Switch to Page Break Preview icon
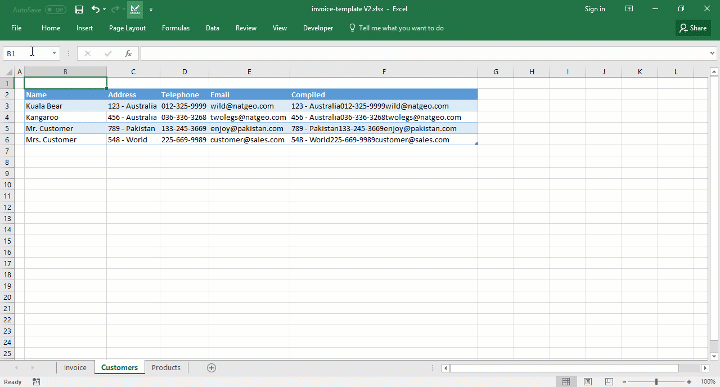Screen dimensions: 720x387 pyautogui.click(x=608, y=381)
